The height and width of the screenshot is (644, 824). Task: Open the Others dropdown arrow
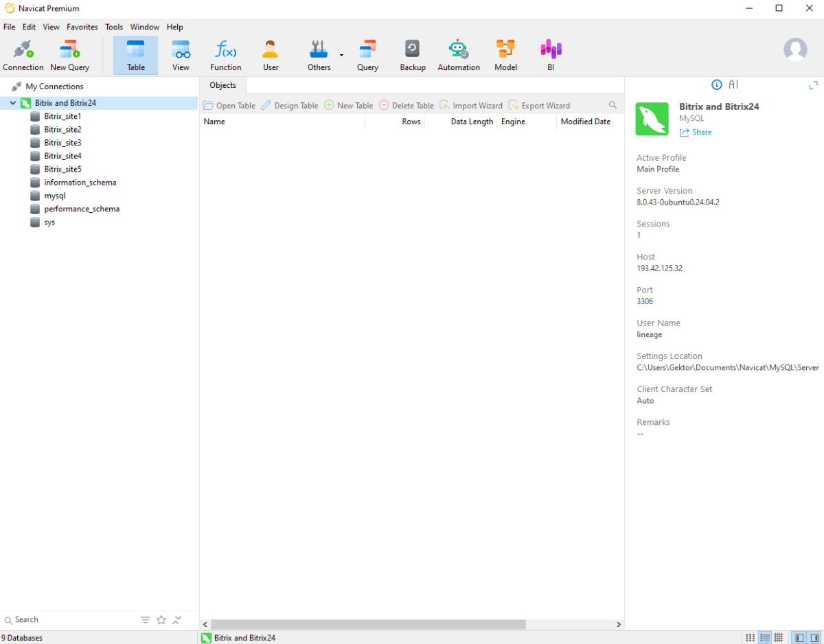(x=341, y=55)
